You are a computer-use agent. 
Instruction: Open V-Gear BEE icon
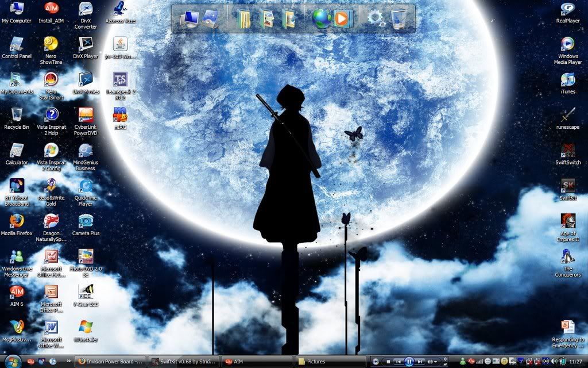(86, 296)
